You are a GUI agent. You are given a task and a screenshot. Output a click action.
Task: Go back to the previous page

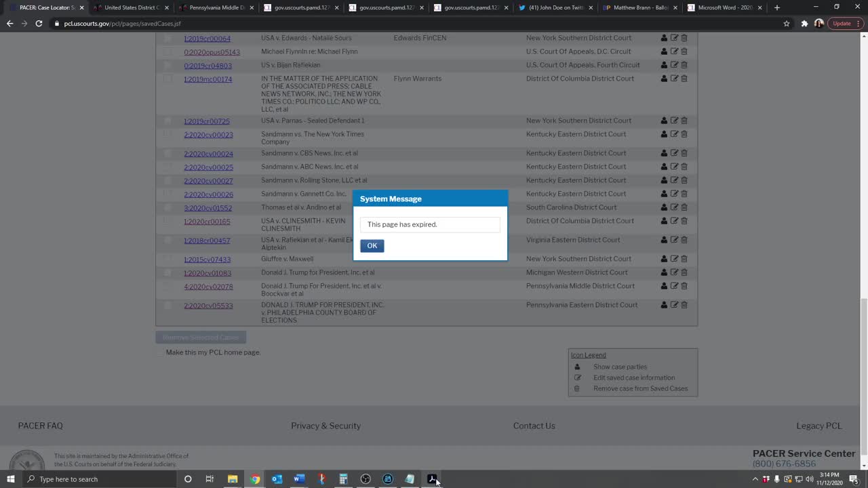(9, 23)
